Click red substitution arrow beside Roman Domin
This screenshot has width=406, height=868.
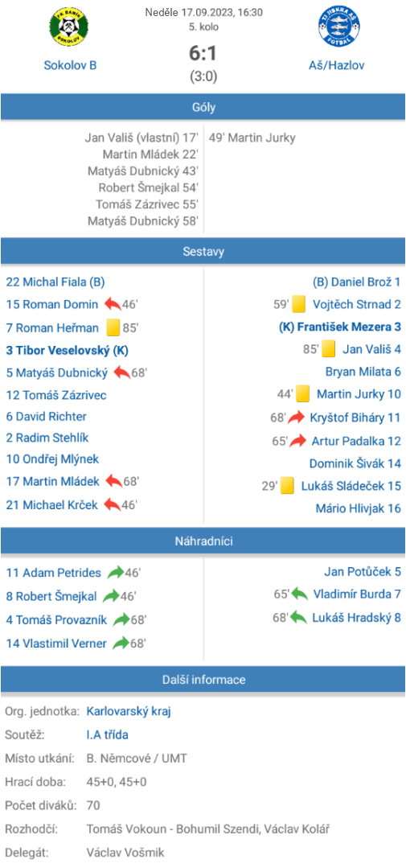(x=113, y=304)
